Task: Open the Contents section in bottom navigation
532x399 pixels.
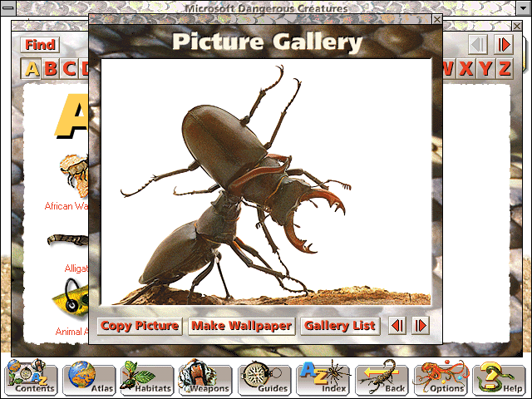Action: click(x=31, y=378)
